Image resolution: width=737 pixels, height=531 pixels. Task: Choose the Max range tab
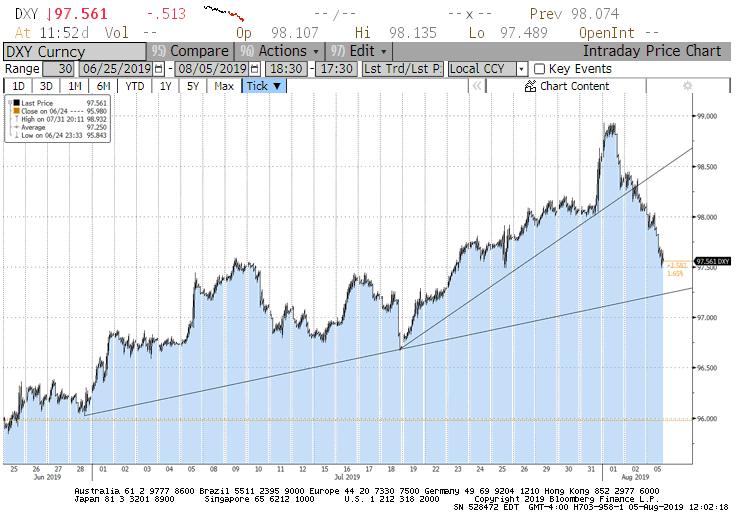click(224, 86)
